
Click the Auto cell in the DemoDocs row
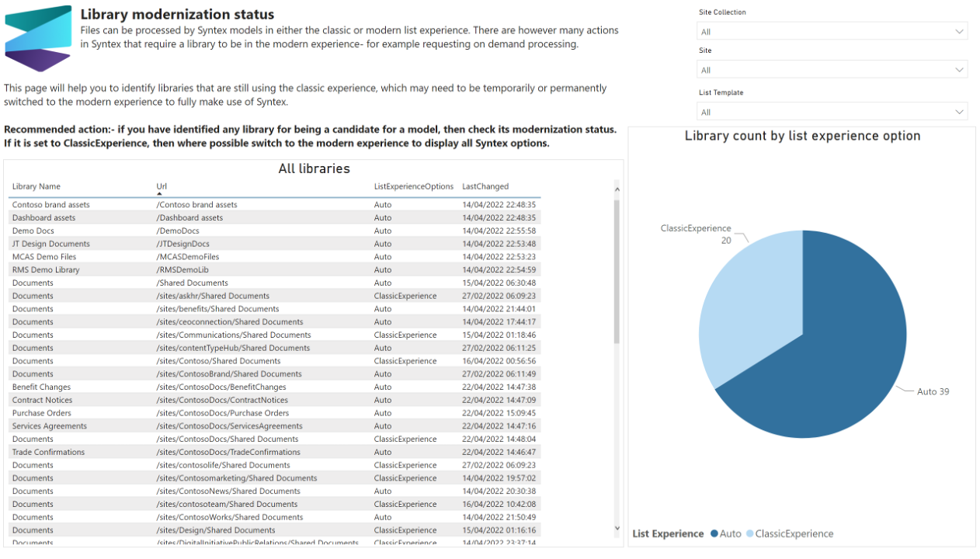tap(383, 231)
